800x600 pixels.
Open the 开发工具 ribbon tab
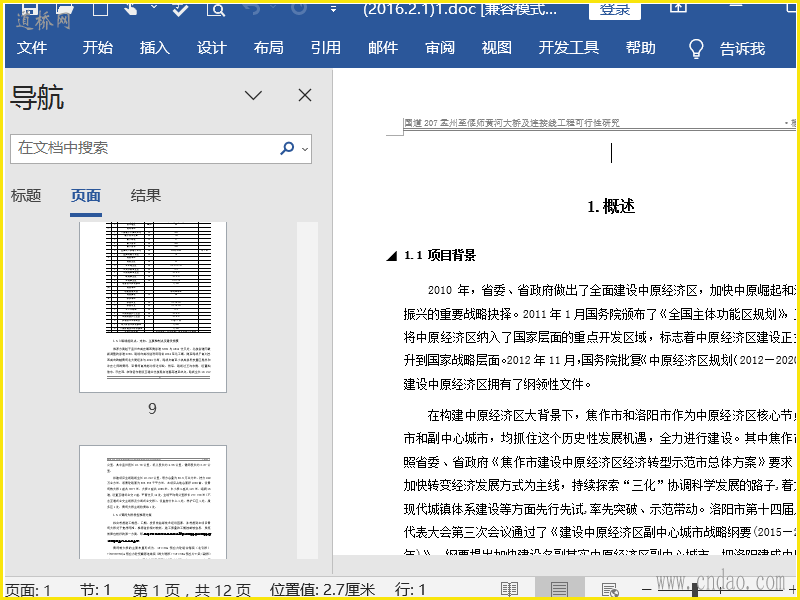[x=569, y=48]
